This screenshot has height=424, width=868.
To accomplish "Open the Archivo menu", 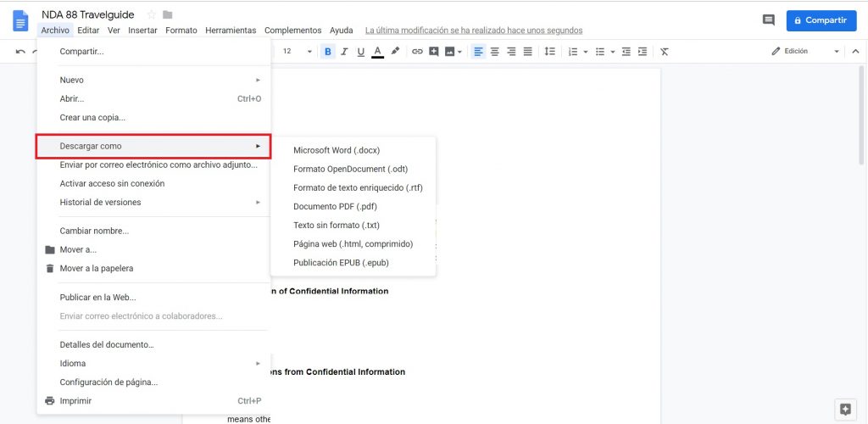I will 55,31.
